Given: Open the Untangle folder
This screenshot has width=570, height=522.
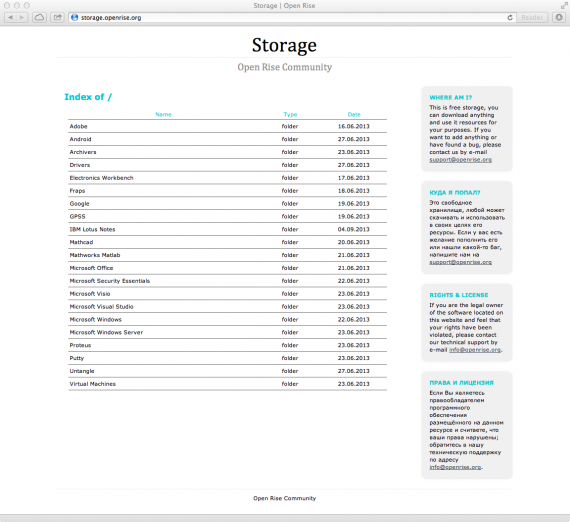Looking at the screenshot, I should click(x=82, y=371).
